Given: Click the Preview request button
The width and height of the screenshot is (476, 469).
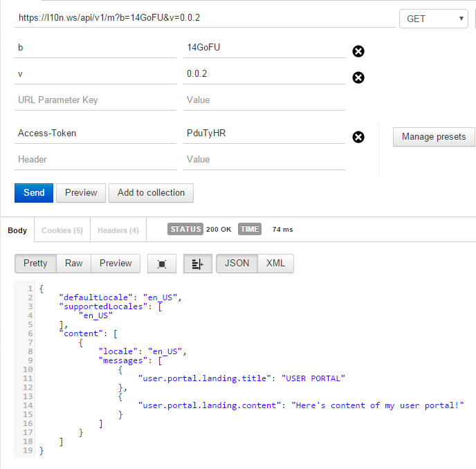Looking at the screenshot, I should [81, 193].
